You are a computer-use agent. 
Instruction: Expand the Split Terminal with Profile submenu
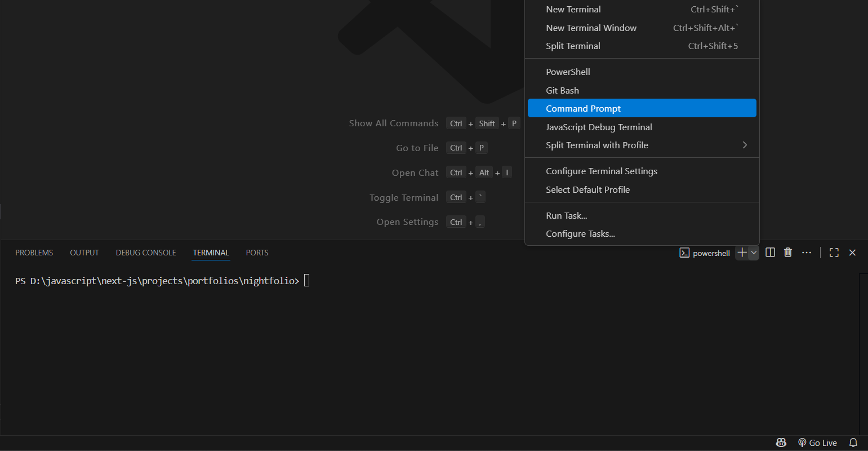pyautogui.click(x=745, y=145)
